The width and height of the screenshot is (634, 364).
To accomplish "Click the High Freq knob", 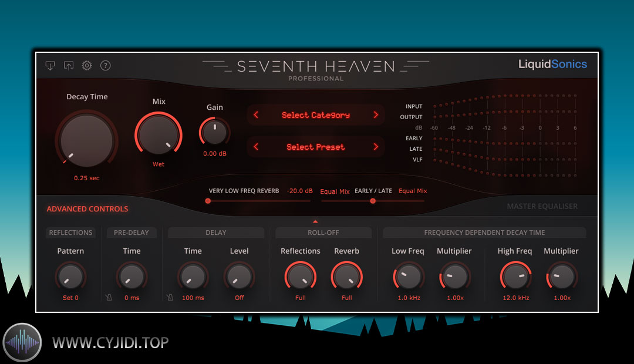I will [x=515, y=277].
